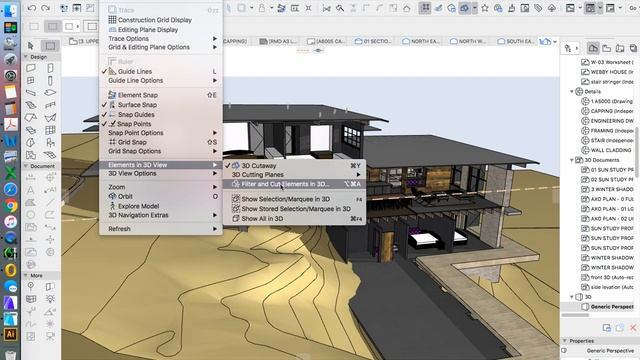Select WALL CLADDING detail in the Navigator
Screen dimensions: 640x360
click(x=607, y=150)
